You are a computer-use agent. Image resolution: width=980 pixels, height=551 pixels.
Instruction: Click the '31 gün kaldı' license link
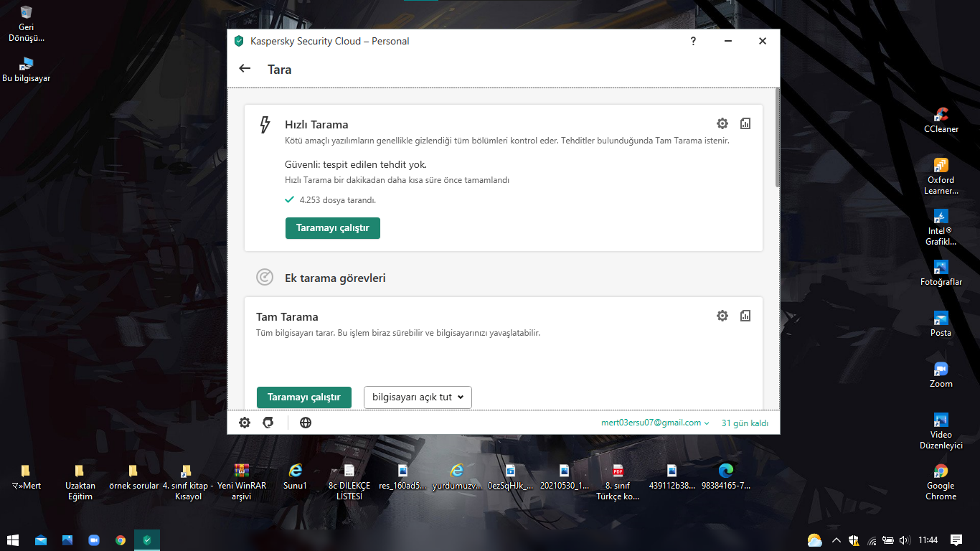click(x=745, y=423)
